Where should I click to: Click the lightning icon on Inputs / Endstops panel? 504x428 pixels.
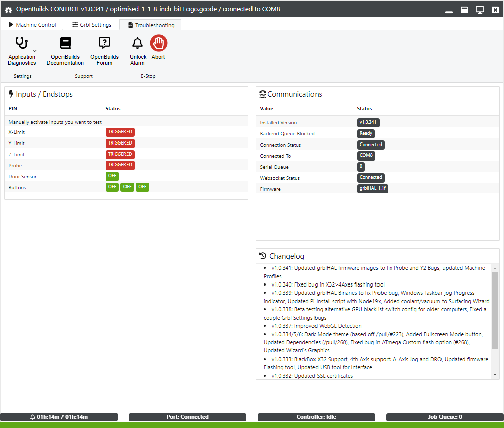[10, 94]
